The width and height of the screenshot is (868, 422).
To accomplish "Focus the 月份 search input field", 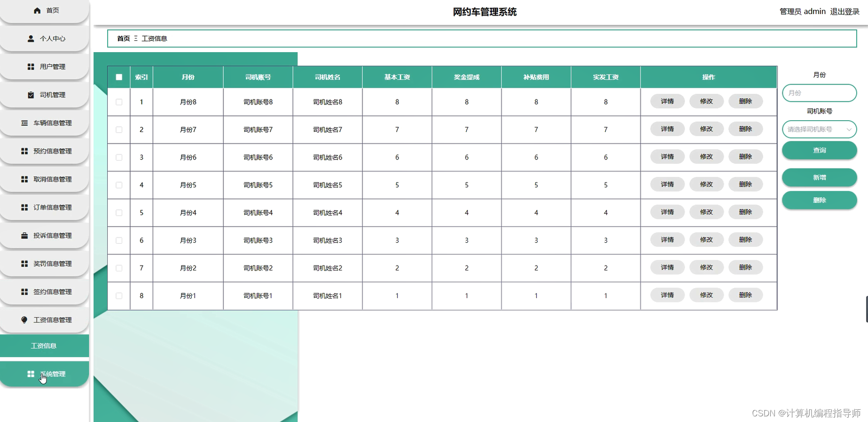I will [819, 93].
